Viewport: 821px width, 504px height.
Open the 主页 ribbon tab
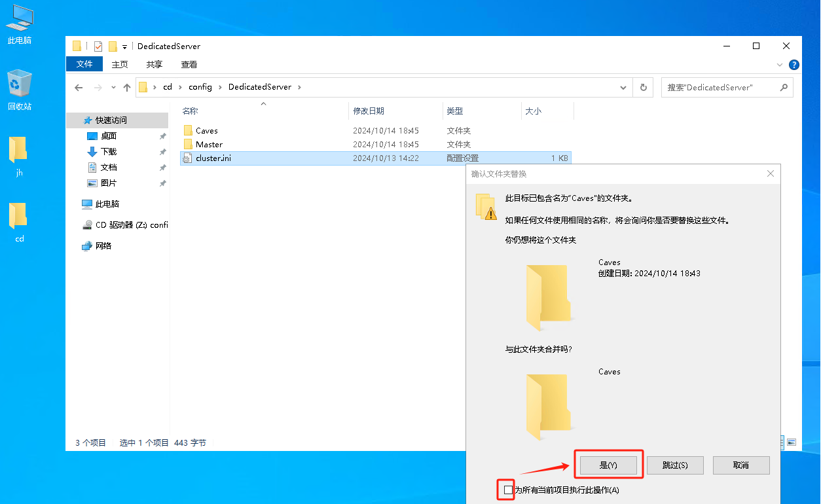[120, 64]
